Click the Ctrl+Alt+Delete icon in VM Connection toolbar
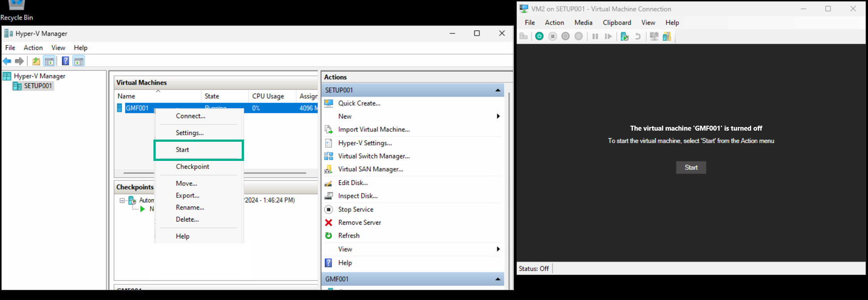The width and height of the screenshot is (868, 300). pyautogui.click(x=524, y=37)
